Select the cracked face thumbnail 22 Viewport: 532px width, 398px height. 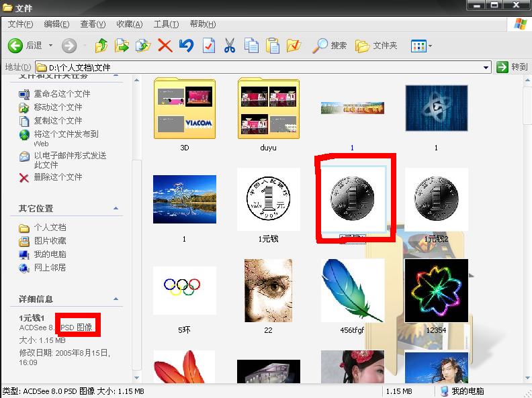[x=269, y=291]
